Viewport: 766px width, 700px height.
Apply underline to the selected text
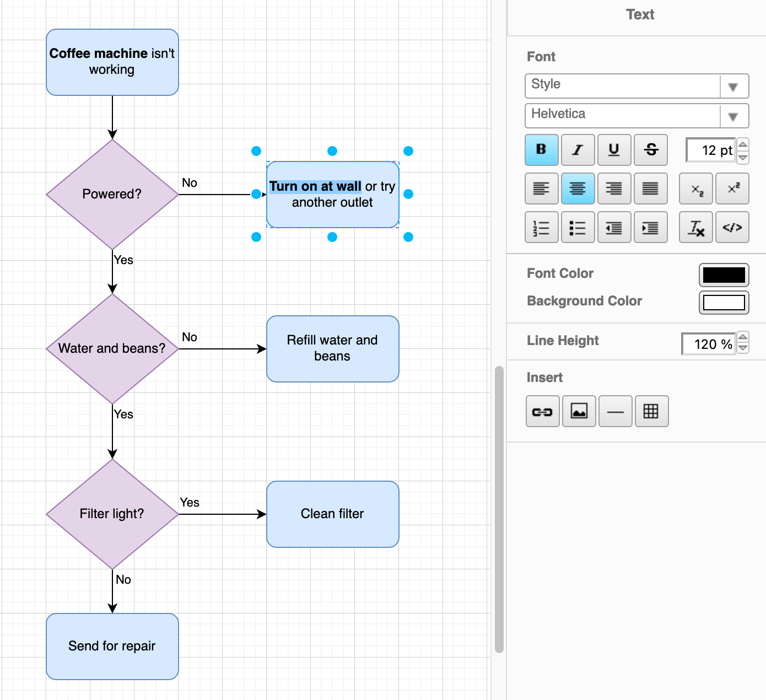[x=614, y=149]
